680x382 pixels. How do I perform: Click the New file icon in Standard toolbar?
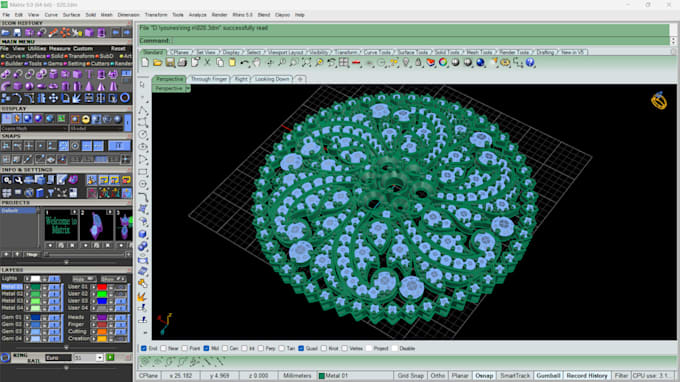click(x=145, y=63)
